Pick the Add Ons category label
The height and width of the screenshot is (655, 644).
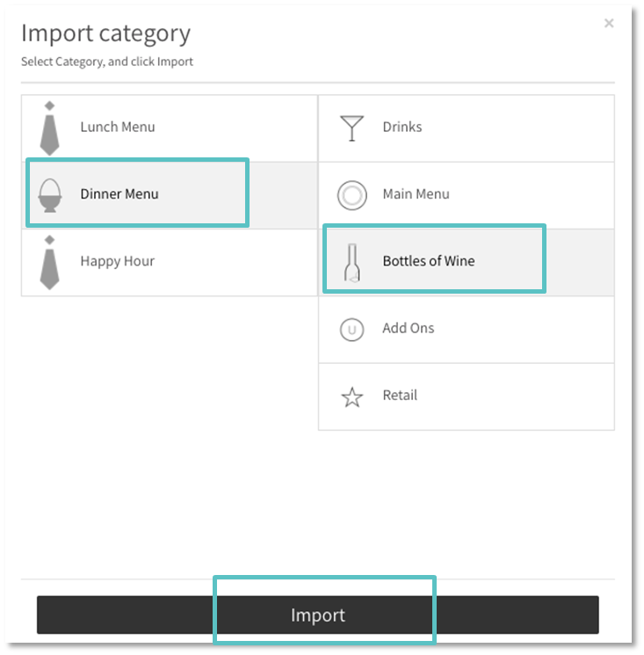409,328
